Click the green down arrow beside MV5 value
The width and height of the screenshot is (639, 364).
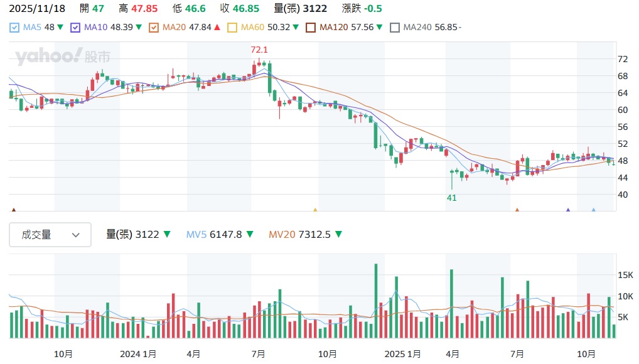coord(250,235)
